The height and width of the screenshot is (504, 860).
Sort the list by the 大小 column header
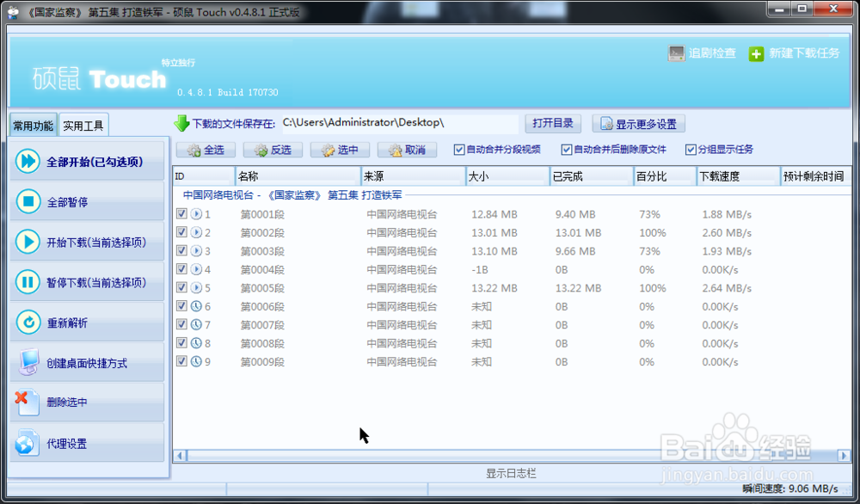pyautogui.click(x=507, y=176)
